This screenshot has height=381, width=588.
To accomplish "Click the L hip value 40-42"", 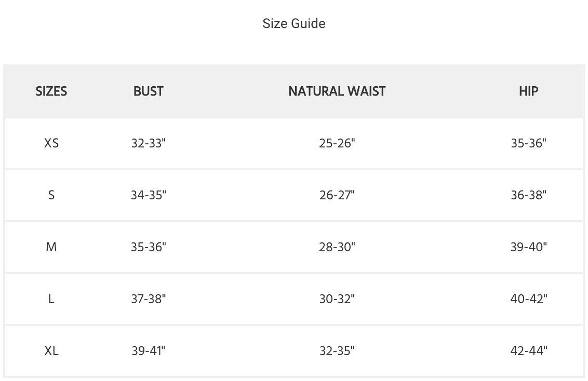I will click(528, 299).
